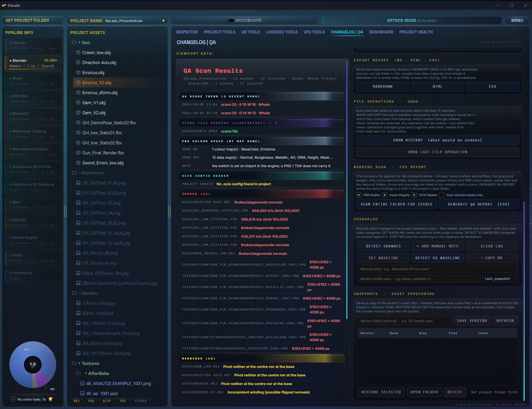This screenshot has width=532, height=409.
Task: Click the References folder icon
Action: tap(74, 173)
